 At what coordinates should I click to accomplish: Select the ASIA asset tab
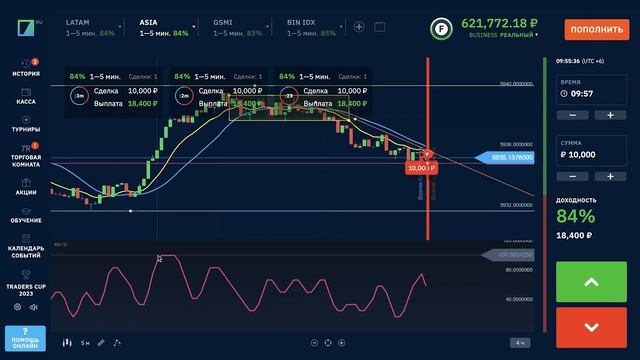click(x=164, y=27)
